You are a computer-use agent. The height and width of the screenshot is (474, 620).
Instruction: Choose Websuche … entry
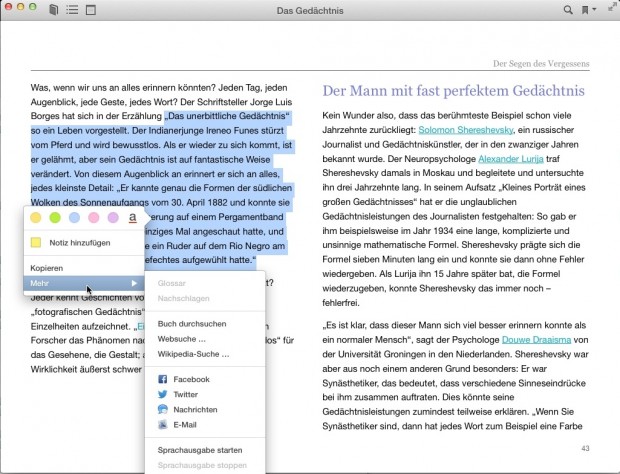181,339
